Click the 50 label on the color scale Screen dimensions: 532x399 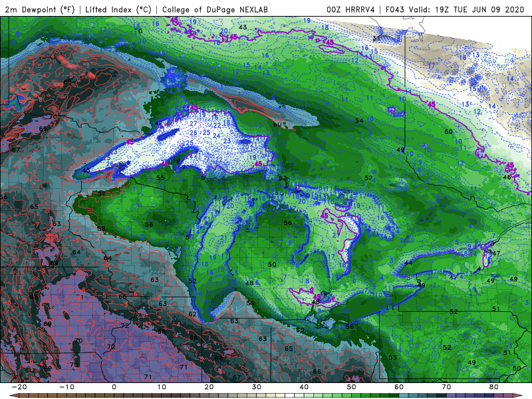352,387
